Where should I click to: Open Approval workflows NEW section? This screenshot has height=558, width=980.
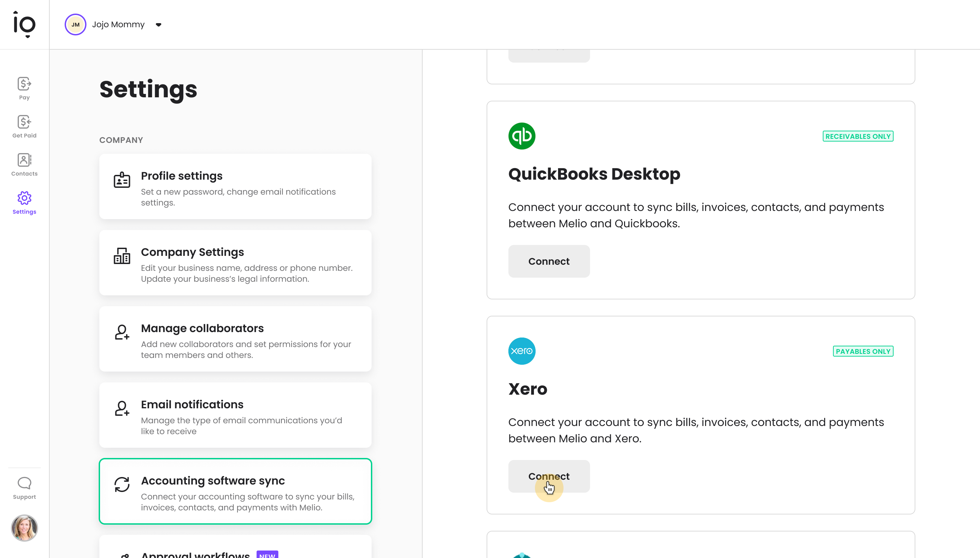235,554
